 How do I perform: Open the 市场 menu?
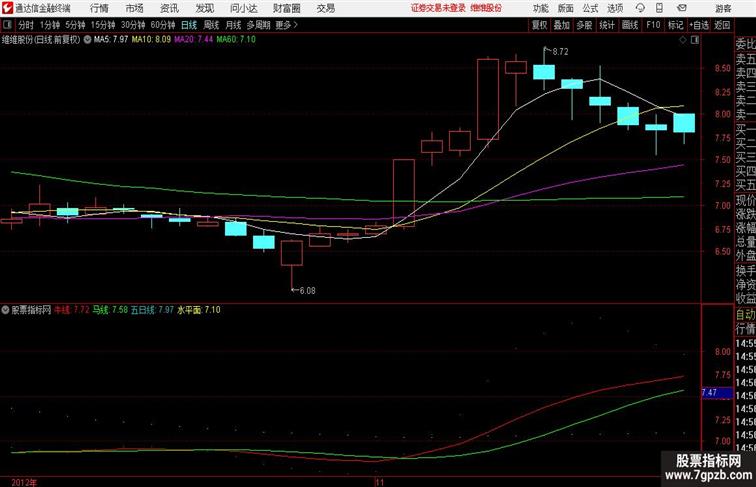pyautogui.click(x=135, y=8)
